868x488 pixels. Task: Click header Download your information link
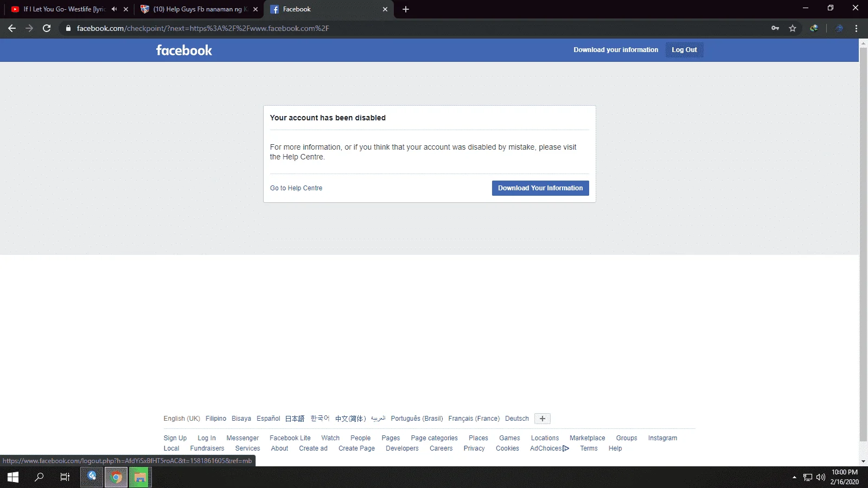coord(616,50)
